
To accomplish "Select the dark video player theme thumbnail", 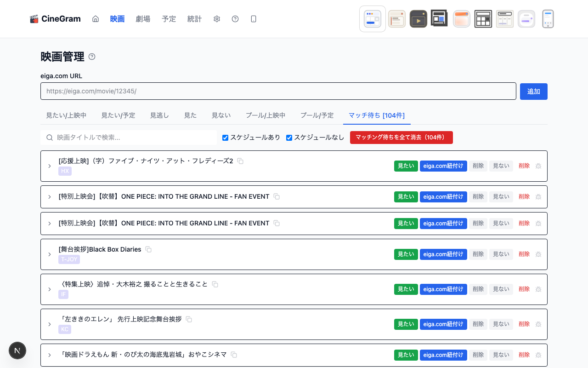I will click(418, 19).
